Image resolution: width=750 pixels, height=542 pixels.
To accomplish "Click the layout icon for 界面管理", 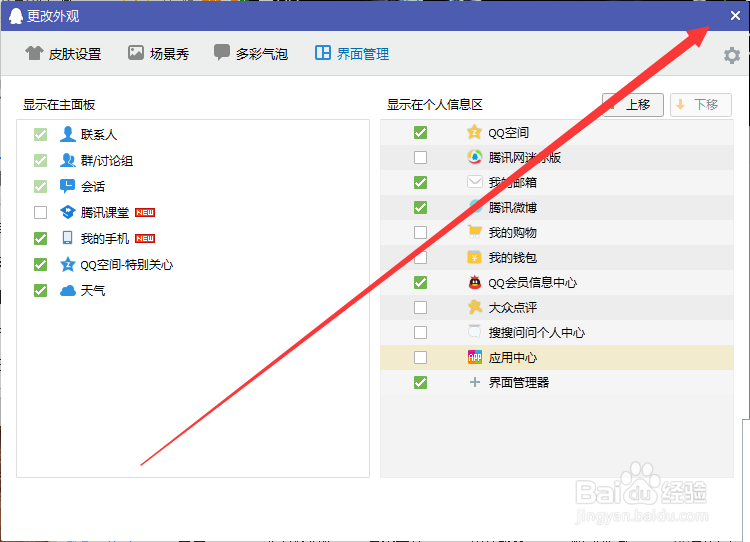I will click(x=323, y=53).
